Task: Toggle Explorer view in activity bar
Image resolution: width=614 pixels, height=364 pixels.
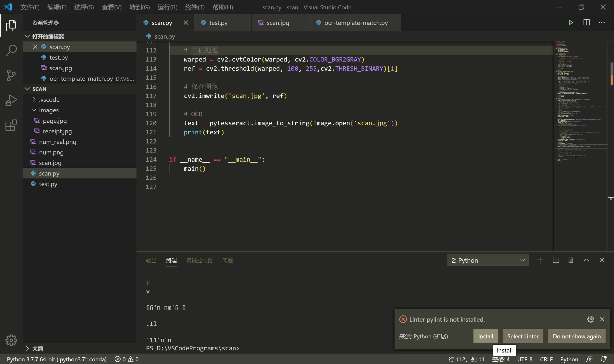Action: [x=11, y=25]
